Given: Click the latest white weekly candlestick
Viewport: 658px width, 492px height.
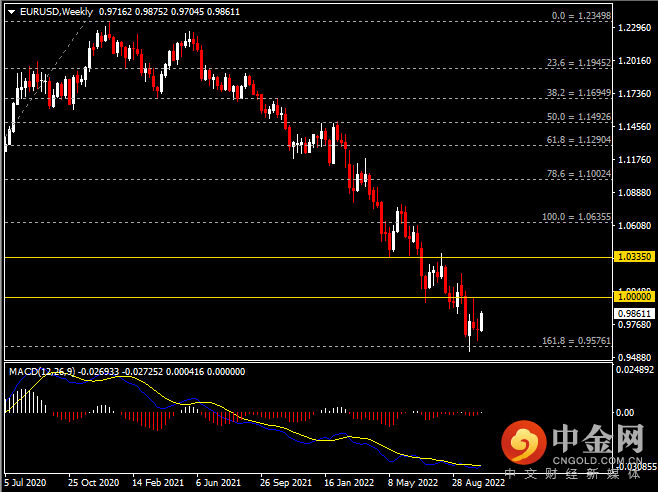Looking at the screenshot, I should 481,322.
